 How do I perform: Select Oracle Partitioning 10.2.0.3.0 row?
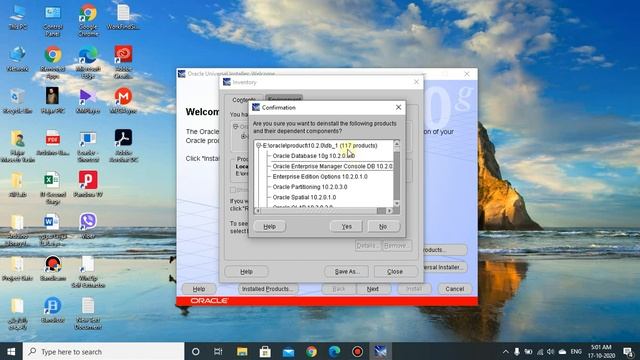click(310, 187)
